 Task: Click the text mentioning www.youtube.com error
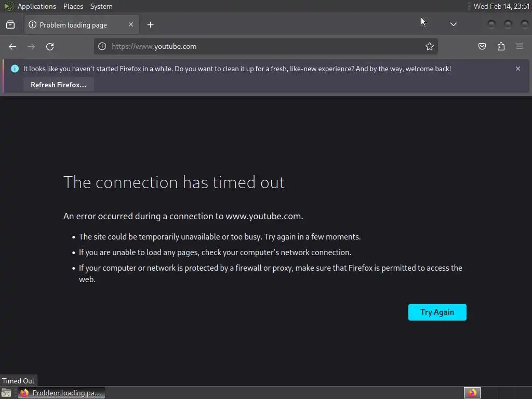click(x=183, y=216)
